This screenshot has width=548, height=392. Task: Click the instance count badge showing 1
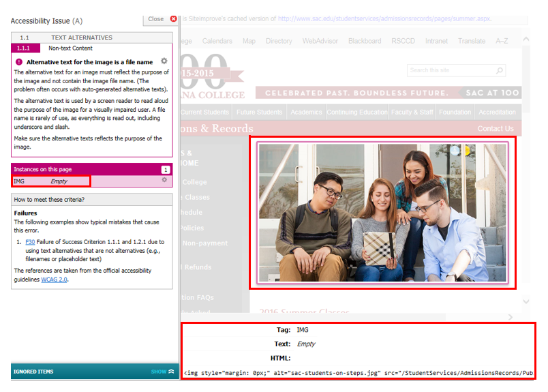click(x=166, y=170)
